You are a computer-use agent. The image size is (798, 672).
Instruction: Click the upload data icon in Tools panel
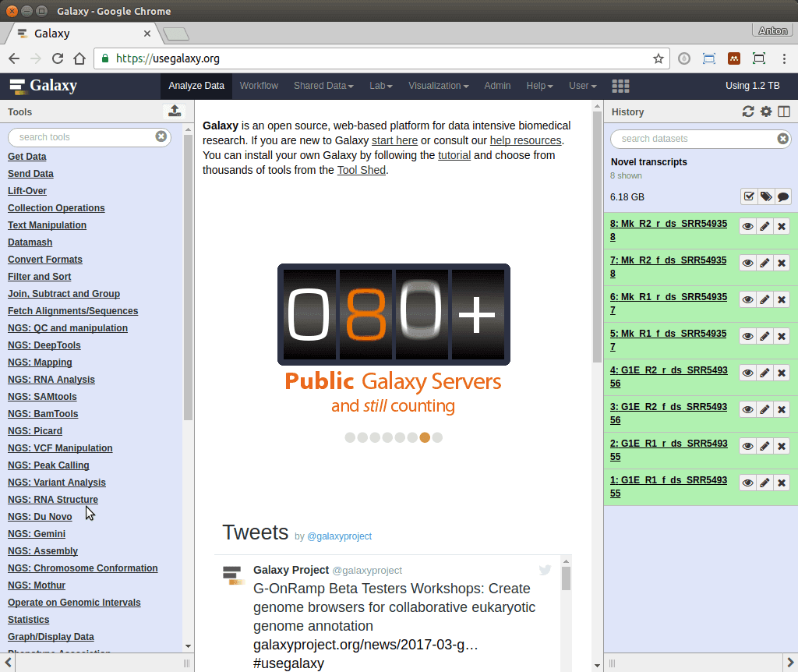click(175, 111)
